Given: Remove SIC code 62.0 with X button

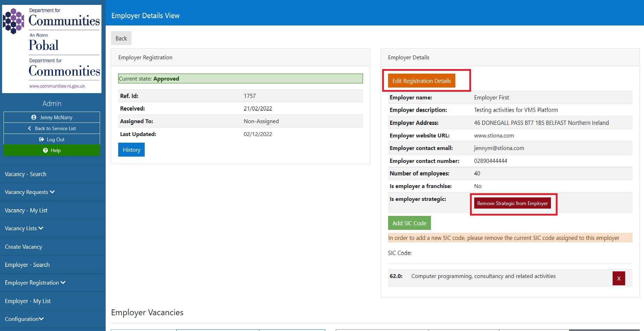Looking at the screenshot, I should (x=619, y=278).
